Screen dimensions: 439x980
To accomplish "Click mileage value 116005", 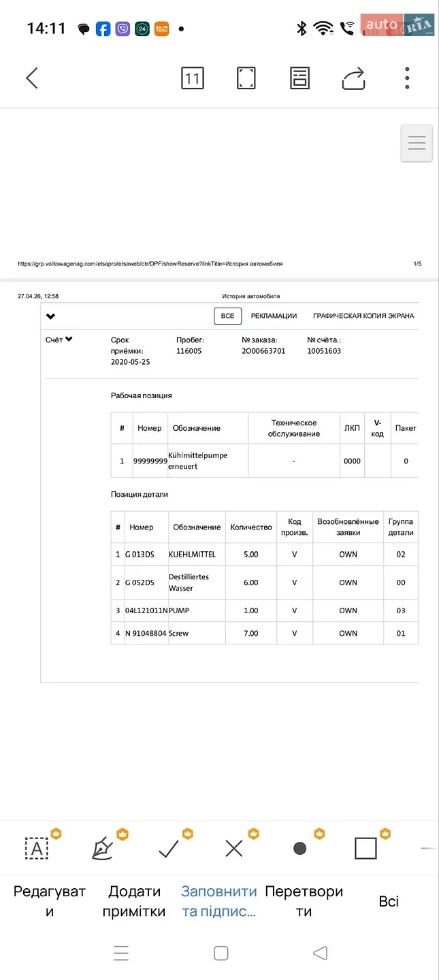I will click(189, 351).
